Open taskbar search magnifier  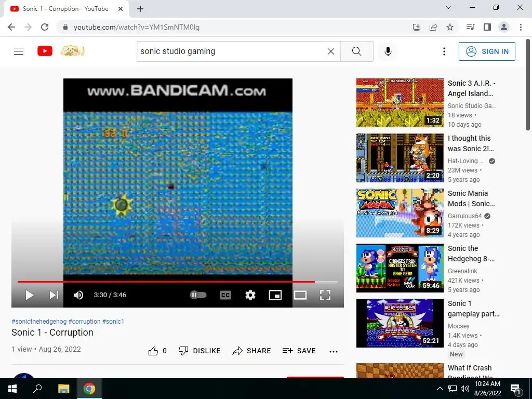click(x=37, y=389)
